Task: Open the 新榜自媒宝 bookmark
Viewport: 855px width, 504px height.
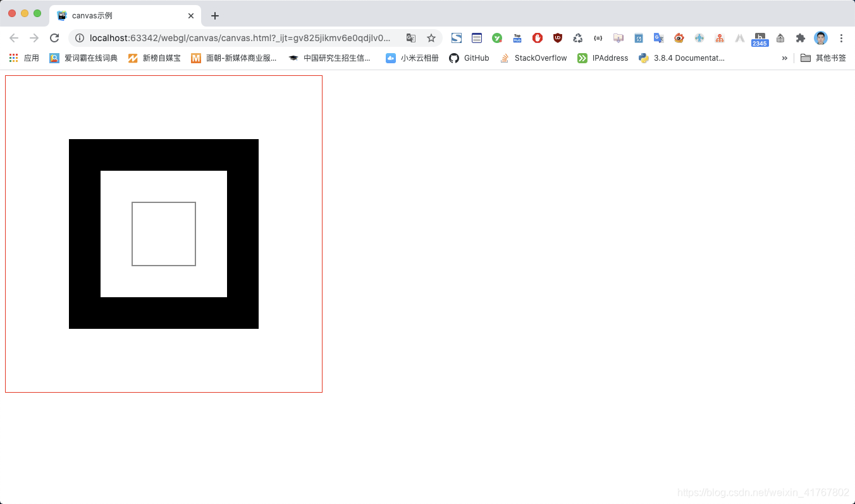Action: pos(154,58)
